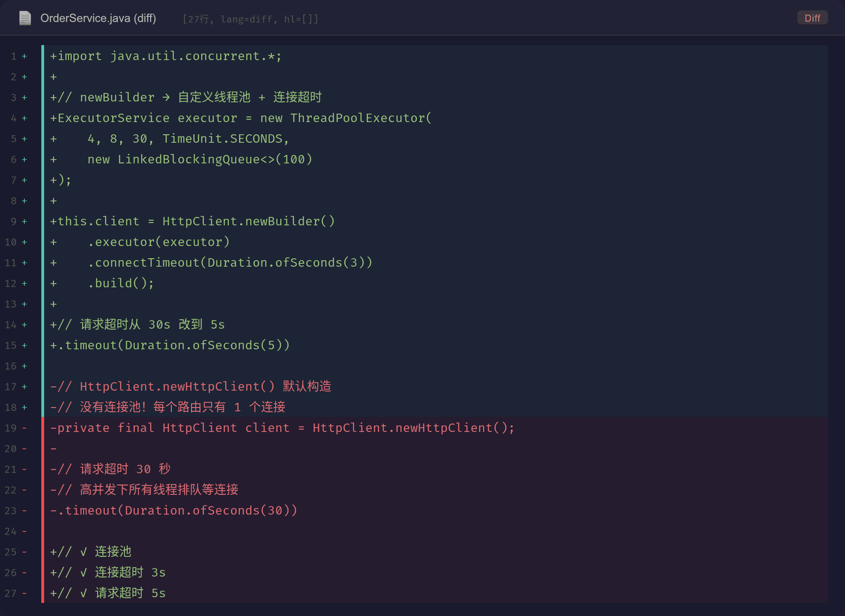Select line number 27 in gutter
This screenshot has width=845, height=616.
tap(11, 593)
